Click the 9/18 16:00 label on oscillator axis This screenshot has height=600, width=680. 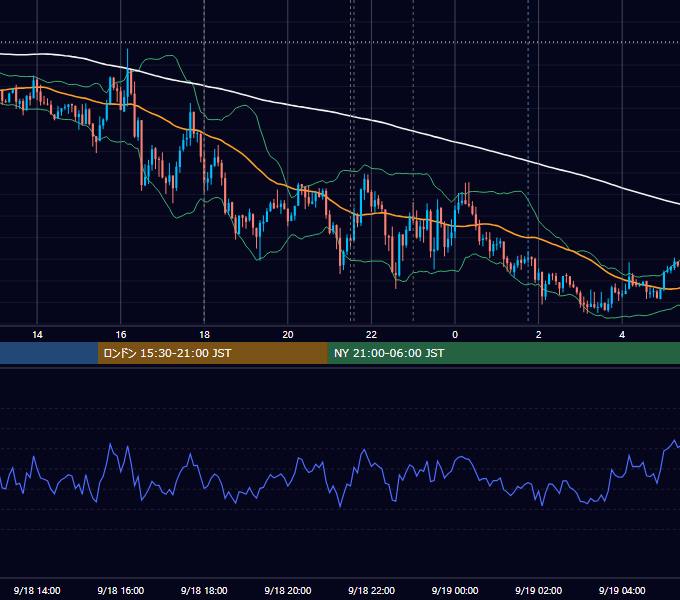pos(121,590)
